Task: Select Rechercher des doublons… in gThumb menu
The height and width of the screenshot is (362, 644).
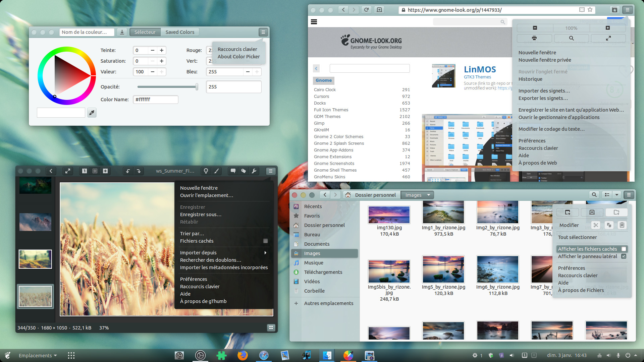Action: pos(211,260)
